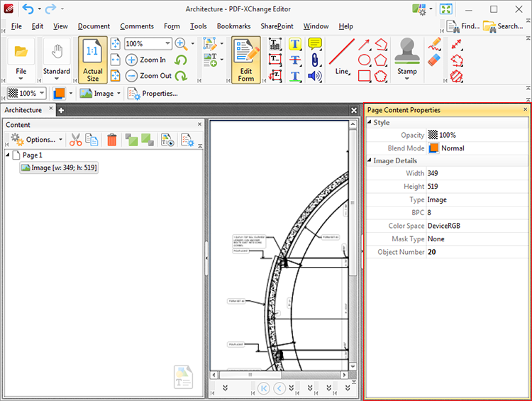This screenshot has height=401, width=532.
Task: Click the Zoom Out button
Action: tap(149, 76)
